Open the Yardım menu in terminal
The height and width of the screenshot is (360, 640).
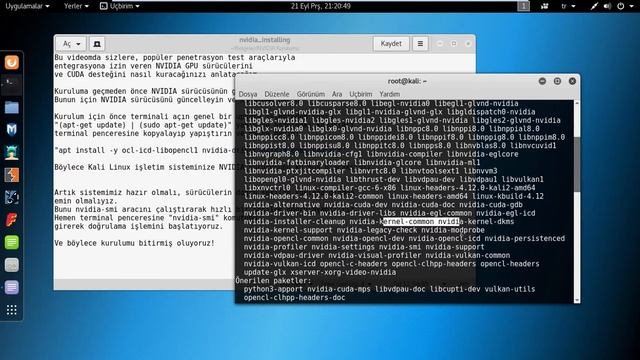click(390, 94)
